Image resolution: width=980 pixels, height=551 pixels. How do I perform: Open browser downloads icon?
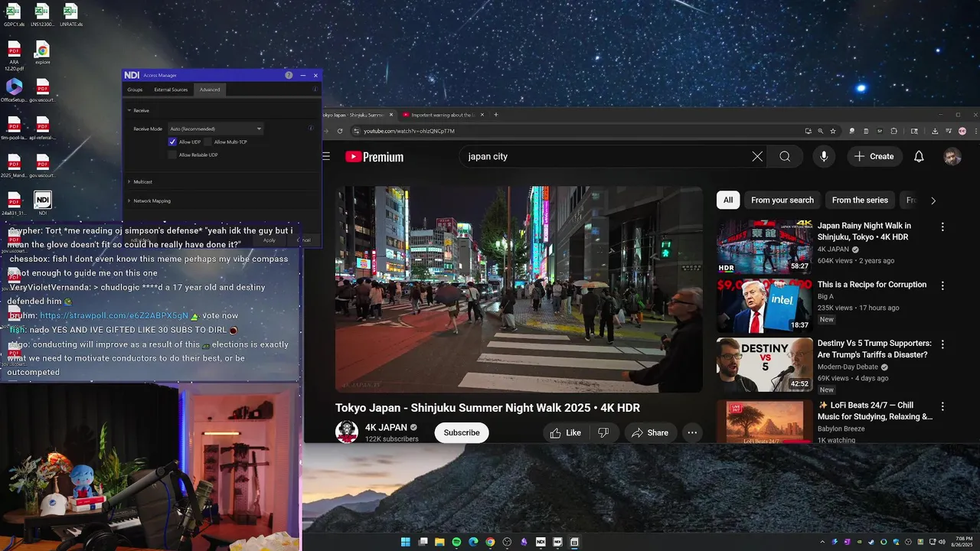point(935,131)
